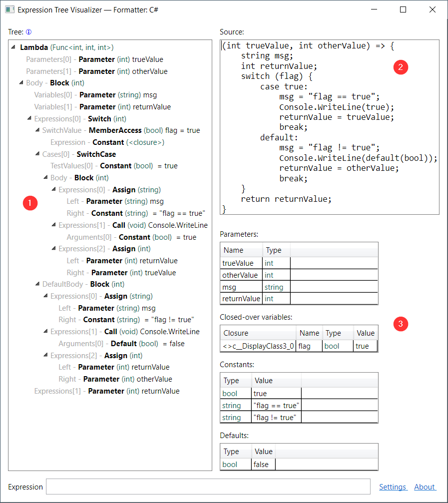
Task: Collapse the Cases[0] SwitchCase node
Action: tap(36, 154)
